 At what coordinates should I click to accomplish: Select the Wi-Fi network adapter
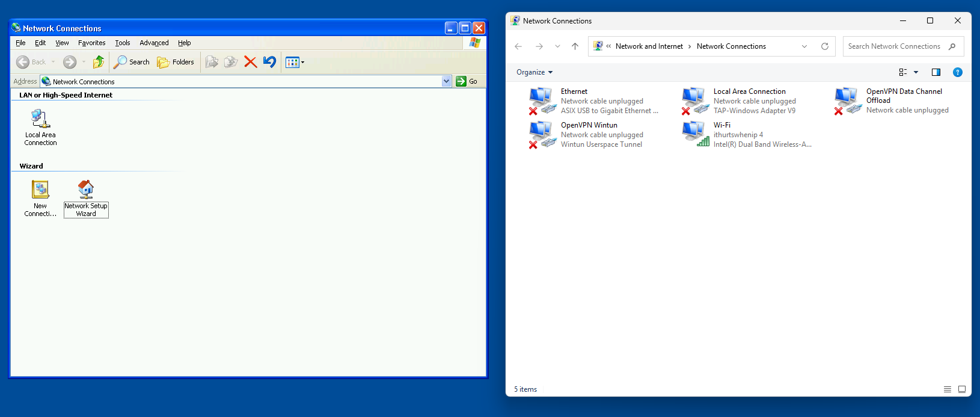tap(695, 134)
